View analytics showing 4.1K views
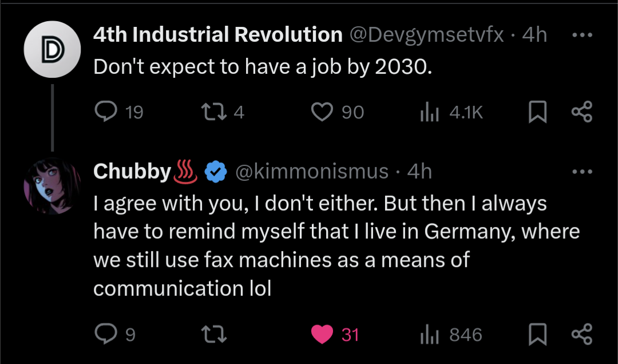The image size is (618, 364). 429,112
